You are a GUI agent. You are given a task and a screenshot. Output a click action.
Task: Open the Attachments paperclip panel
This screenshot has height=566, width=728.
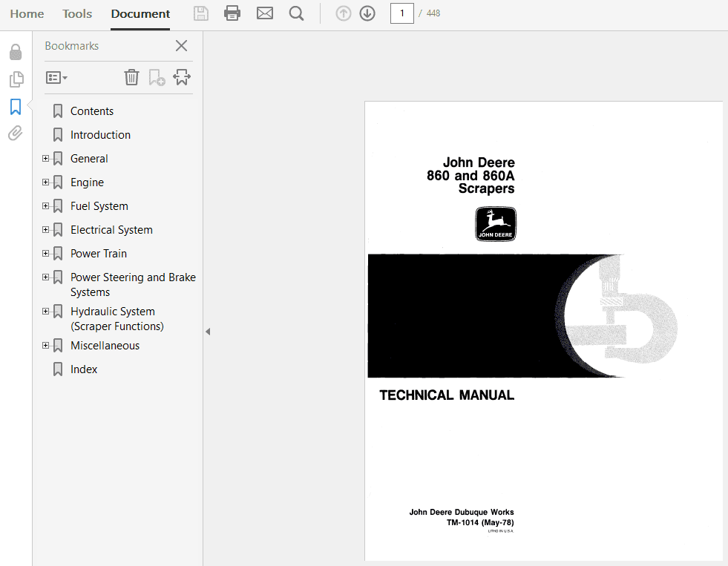(16, 133)
